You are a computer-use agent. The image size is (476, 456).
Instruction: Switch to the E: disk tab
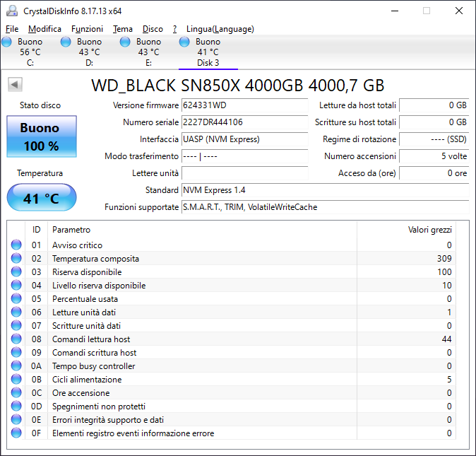148,52
